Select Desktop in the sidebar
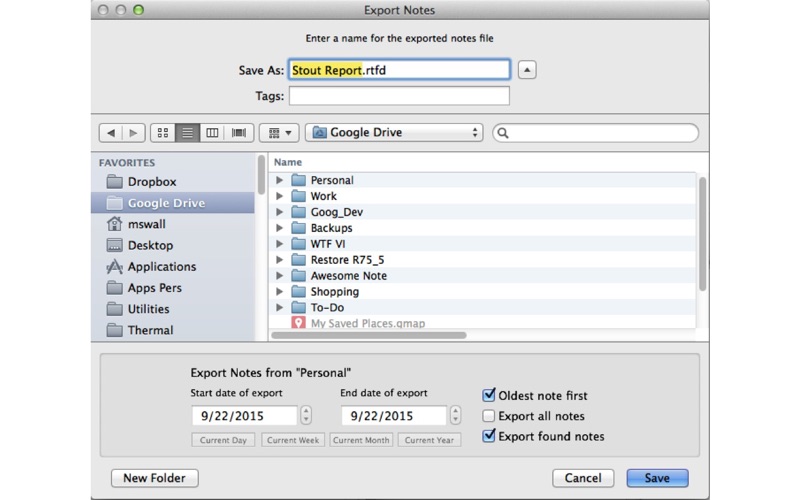This screenshot has height=500, width=800. pyautogui.click(x=173, y=245)
